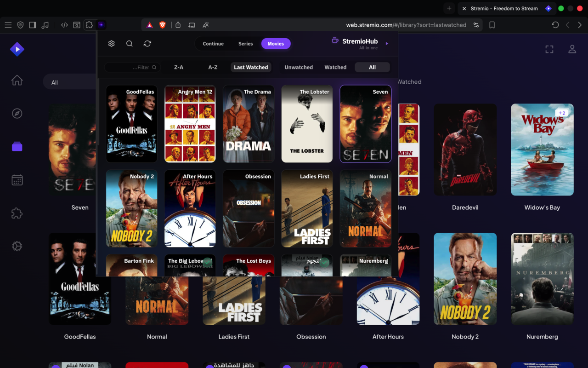Open the music note media icon

click(x=45, y=25)
